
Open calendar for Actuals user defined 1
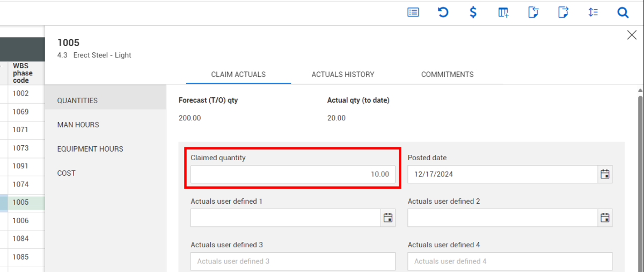tap(388, 218)
